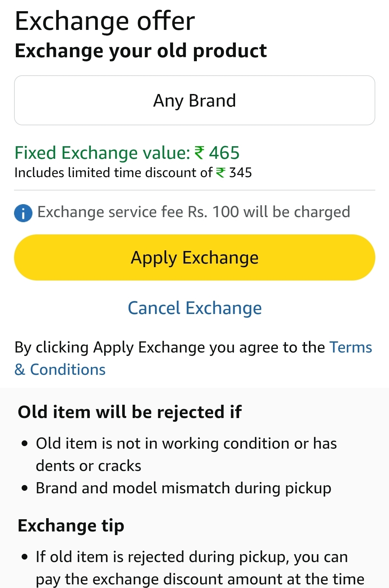389x588 pixels.
Task: Click the Old item will be rejected heading
Action: [x=129, y=412]
